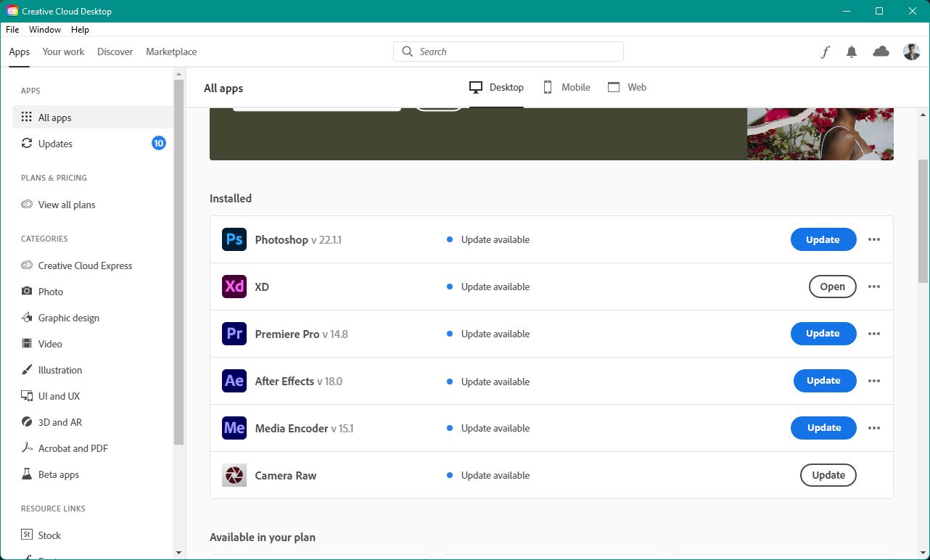
Task: Click into the Search field
Action: click(509, 52)
